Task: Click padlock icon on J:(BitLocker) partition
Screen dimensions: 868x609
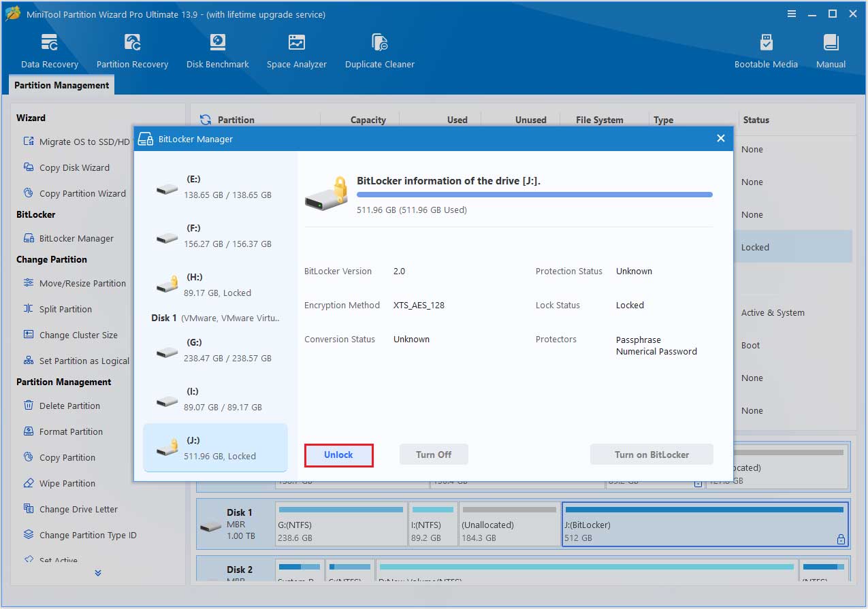Action: pos(841,539)
